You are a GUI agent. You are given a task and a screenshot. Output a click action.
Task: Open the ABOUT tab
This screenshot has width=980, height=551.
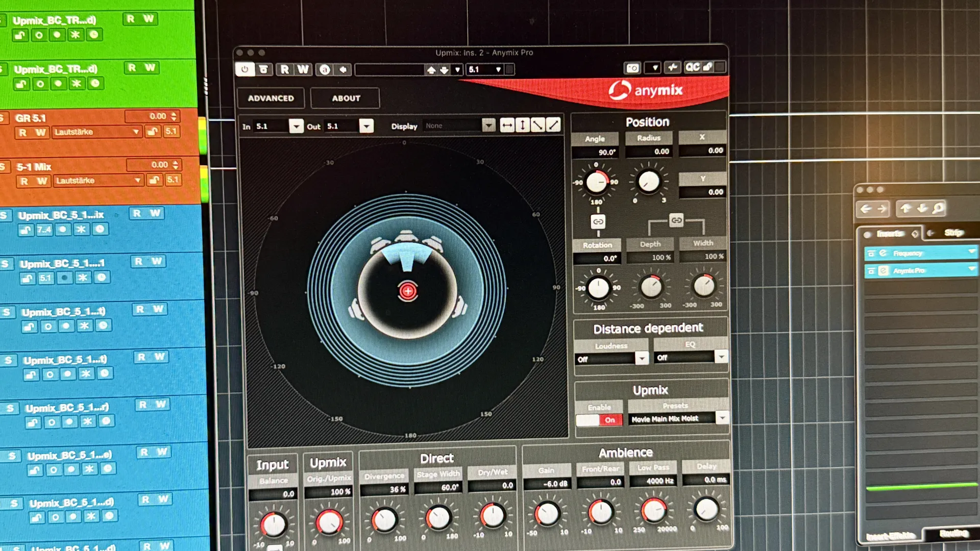[346, 98]
